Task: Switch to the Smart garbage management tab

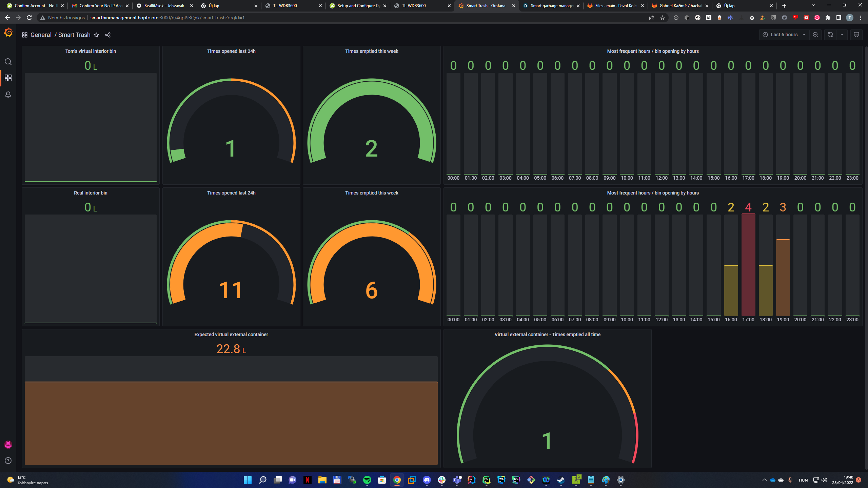Action: (x=551, y=6)
